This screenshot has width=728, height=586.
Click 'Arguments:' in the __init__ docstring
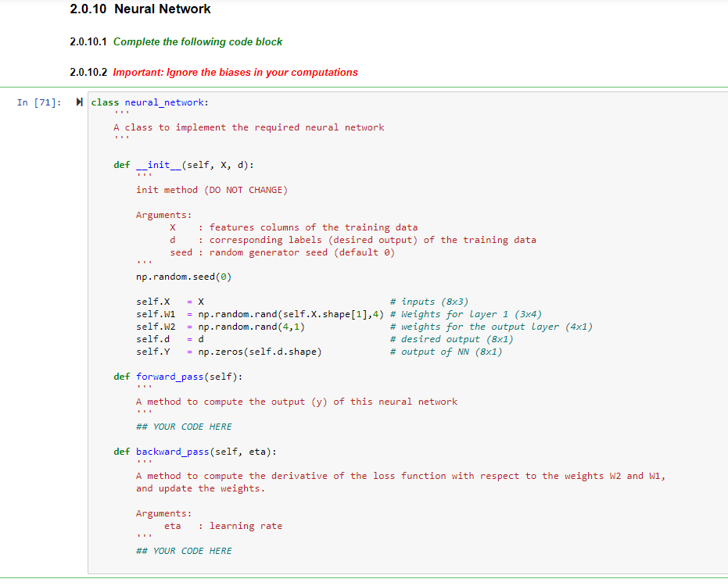tap(164, 216)
